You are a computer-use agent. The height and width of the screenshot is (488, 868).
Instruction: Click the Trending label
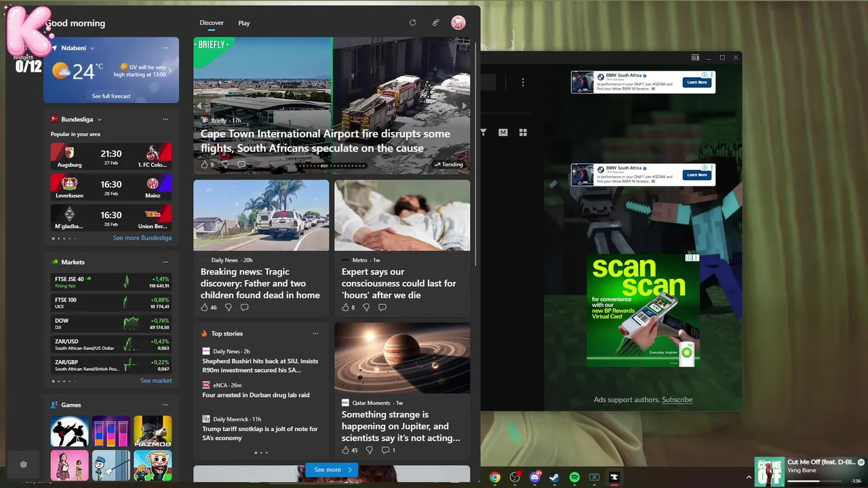tap(449, 165)
